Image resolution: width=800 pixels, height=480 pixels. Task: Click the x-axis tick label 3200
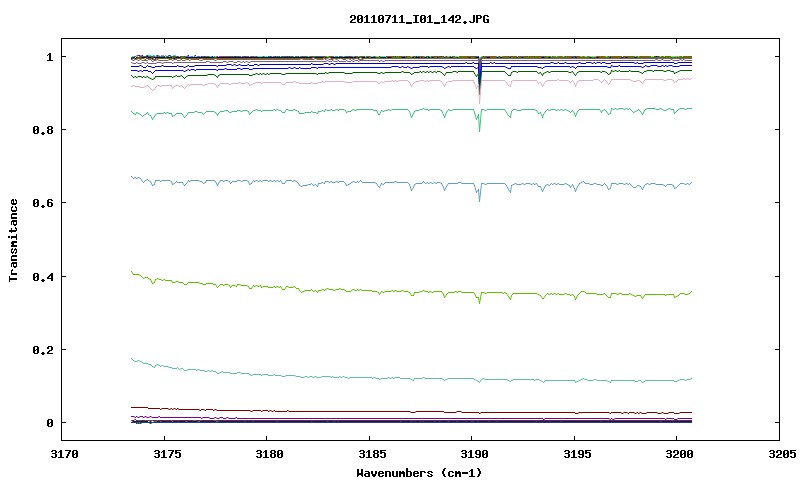(679, 454)
